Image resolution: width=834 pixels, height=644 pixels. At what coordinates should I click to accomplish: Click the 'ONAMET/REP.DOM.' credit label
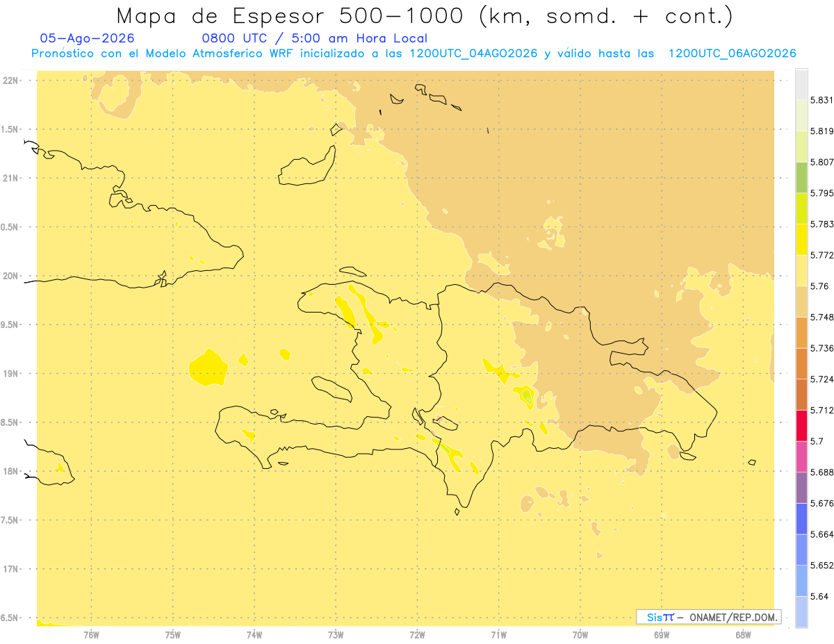(x=734, y=618)
